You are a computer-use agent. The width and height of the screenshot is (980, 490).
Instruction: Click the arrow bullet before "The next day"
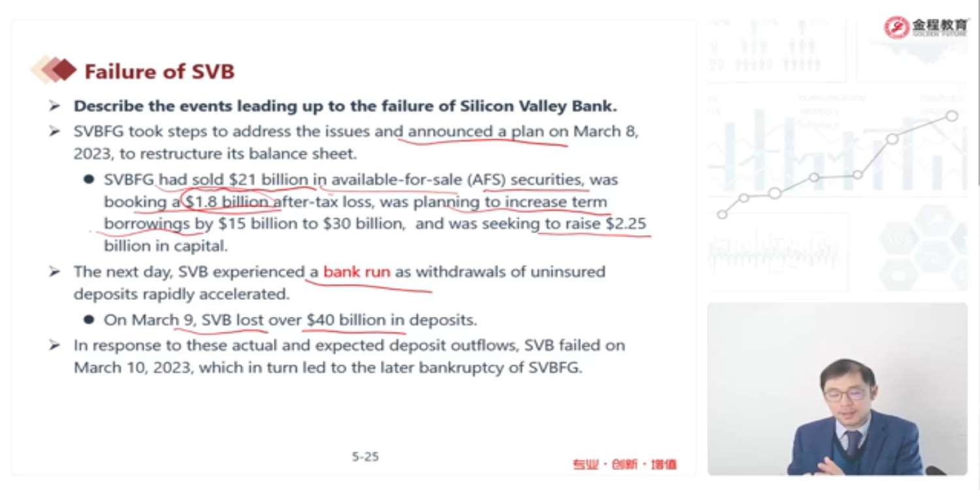coord(54,271)
